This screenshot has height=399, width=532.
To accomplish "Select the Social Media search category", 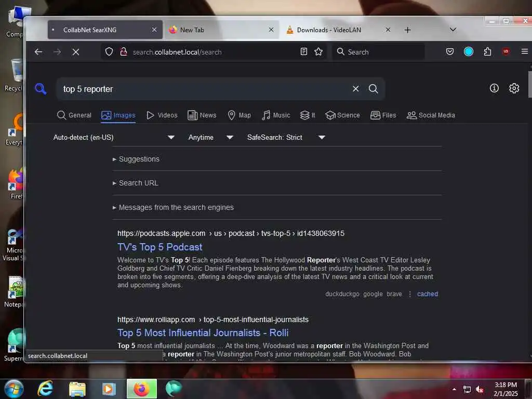I will pyautogui.click(x=431, y=115).
